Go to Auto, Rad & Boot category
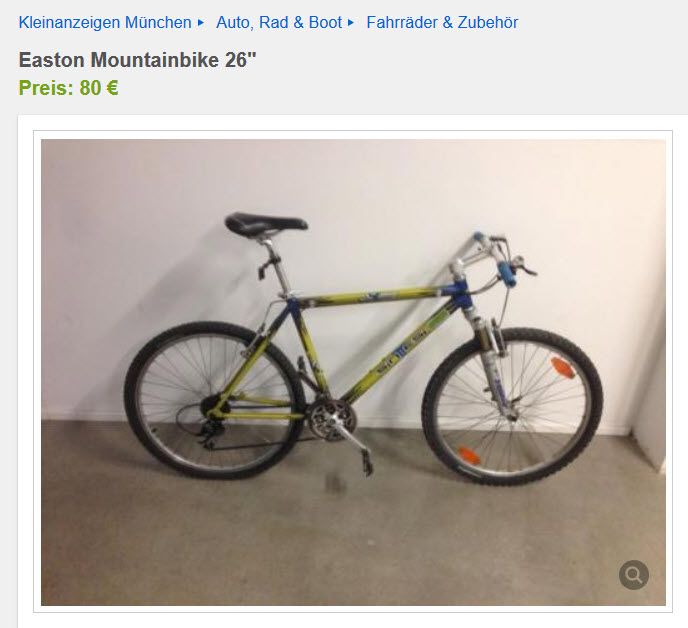 click(279, 22)
